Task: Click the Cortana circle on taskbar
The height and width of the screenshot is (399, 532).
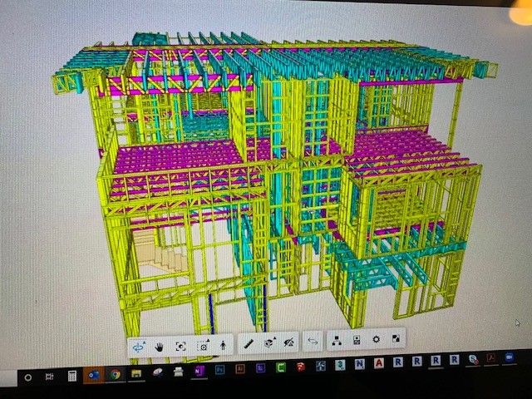Action: [28, 377]
